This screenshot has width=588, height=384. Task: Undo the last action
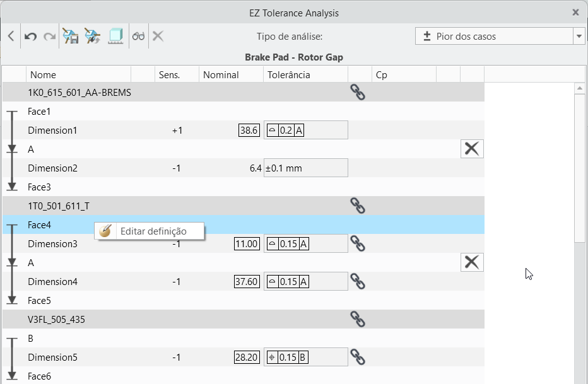click(30, 37)
